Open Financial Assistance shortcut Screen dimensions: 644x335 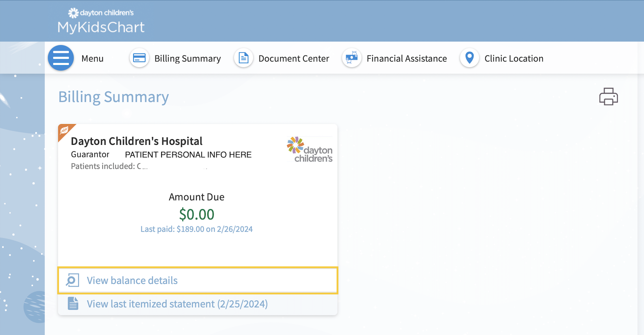407,59
